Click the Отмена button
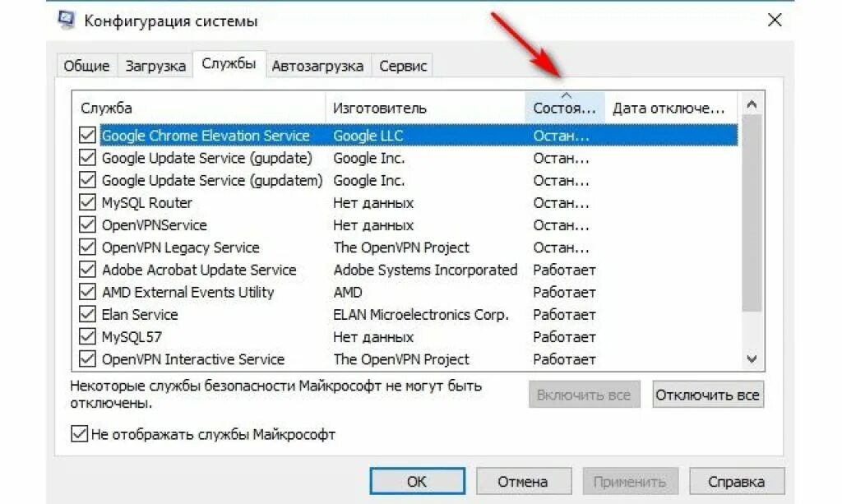This screenshot has width=842, height=504. (523, 482)
